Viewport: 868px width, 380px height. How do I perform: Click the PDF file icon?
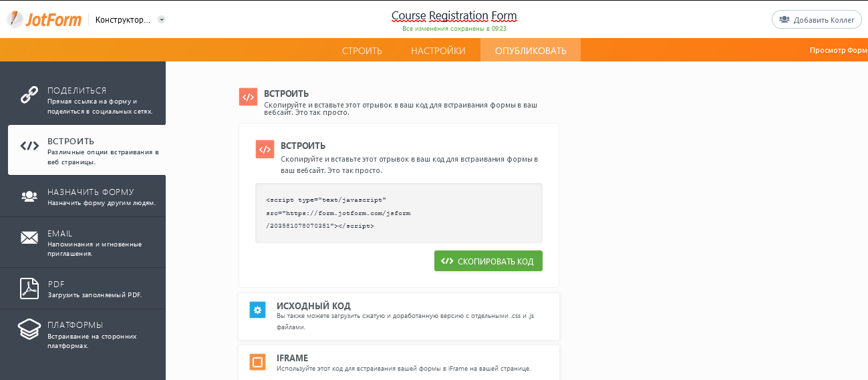point(29,289)
